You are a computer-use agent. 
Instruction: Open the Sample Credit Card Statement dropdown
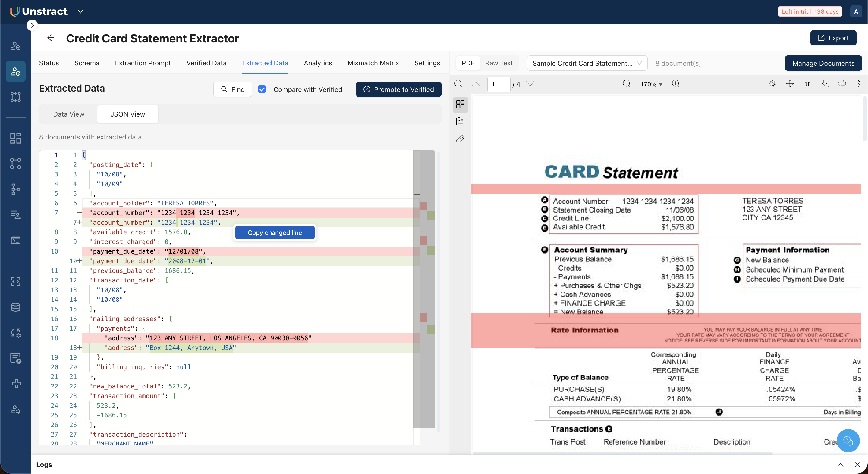pyautogui.click(x=587, y=63)
